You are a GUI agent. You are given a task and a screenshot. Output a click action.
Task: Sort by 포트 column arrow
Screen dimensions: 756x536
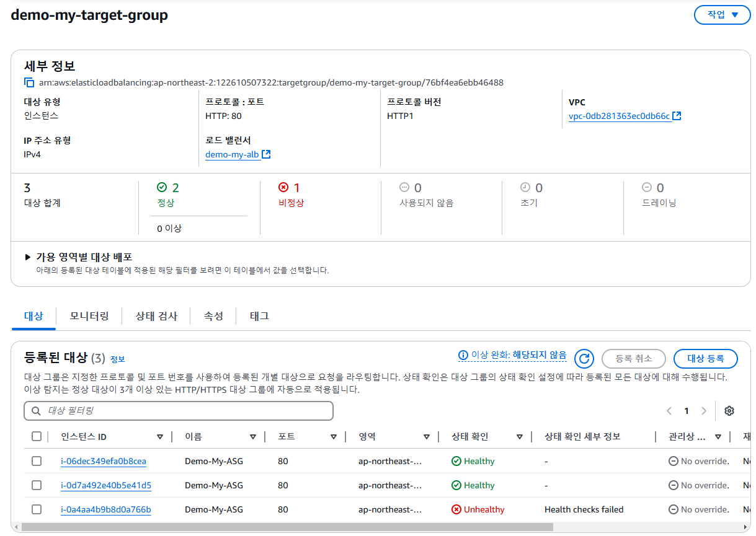point(334,437)
